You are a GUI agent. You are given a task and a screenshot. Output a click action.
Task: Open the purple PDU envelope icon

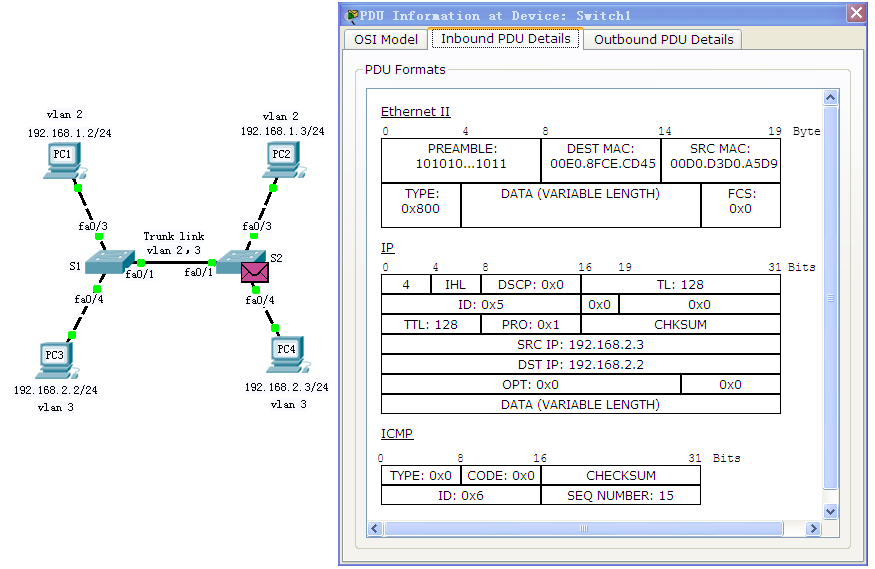click(255, 273)
